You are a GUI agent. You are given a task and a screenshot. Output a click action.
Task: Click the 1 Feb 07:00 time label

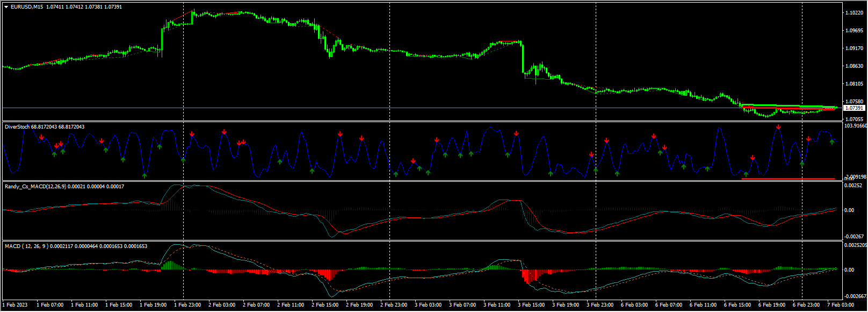click(50, 305)
